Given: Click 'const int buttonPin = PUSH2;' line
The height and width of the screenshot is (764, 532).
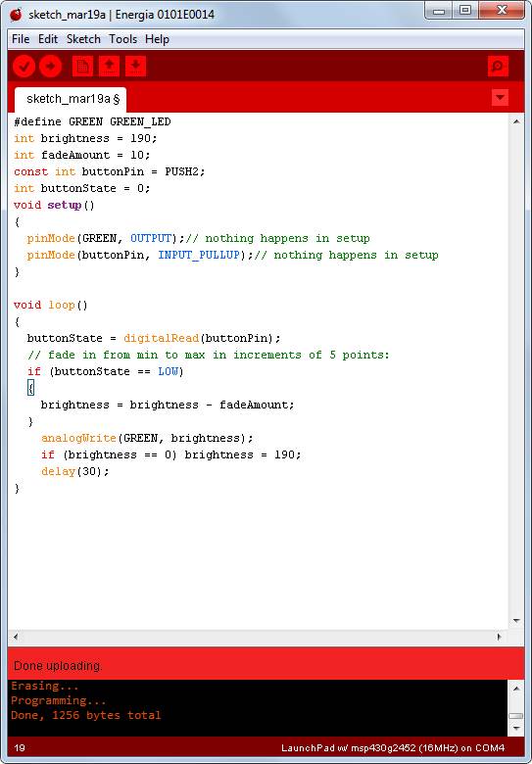Looking at the screenshot, I should click(x=110, y=171).
